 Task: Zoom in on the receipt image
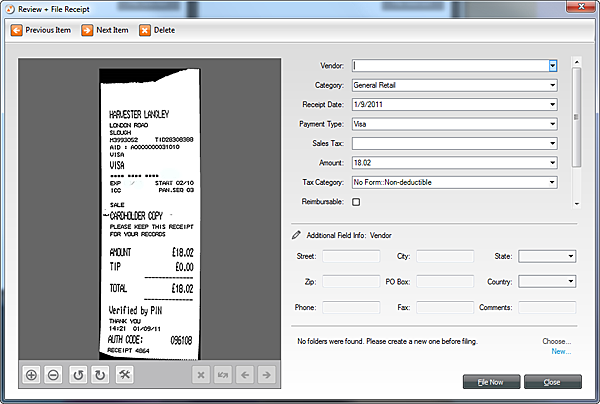31,375
